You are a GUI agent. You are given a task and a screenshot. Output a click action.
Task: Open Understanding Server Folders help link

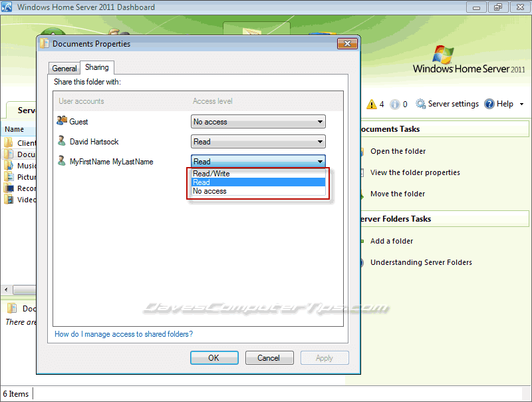click(x=421, y=262)
